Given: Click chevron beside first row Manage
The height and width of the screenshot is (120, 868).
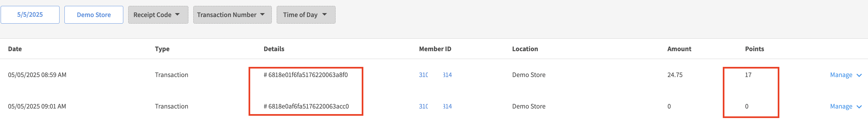Looking at the screenshot, I should [x=859, y=75].
